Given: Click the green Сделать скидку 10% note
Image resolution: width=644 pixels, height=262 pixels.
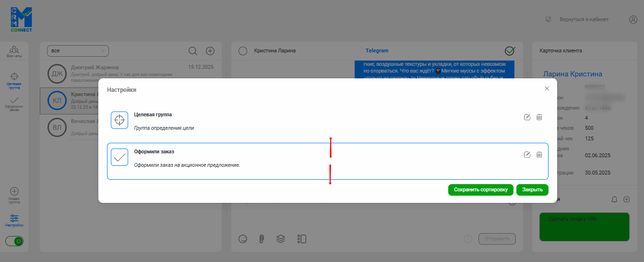Looking at the screenshot, I should point(584,227).
